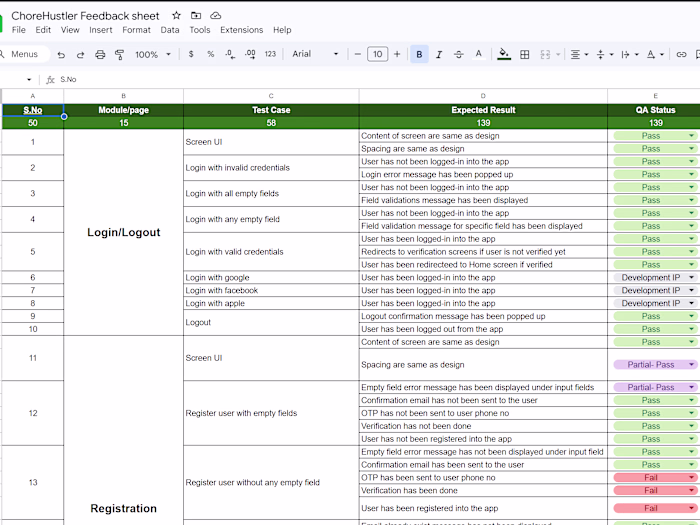Click the move to folder icon
Viewport: 700px width, 525px height.
click(x=196, y=16)
